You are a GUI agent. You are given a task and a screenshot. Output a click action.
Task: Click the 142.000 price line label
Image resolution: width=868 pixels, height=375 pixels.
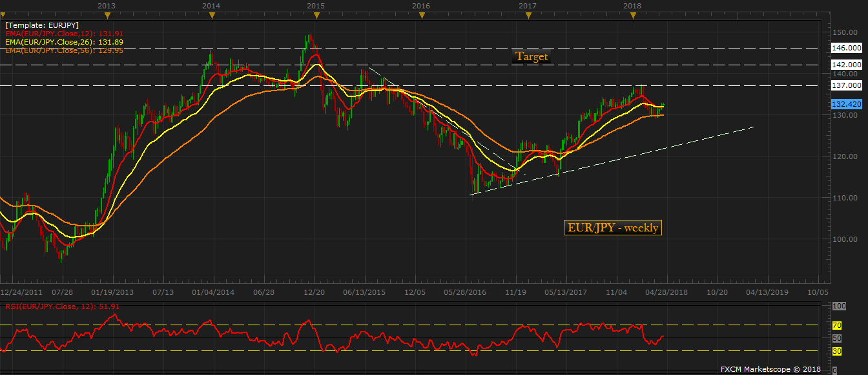point(848,65)
